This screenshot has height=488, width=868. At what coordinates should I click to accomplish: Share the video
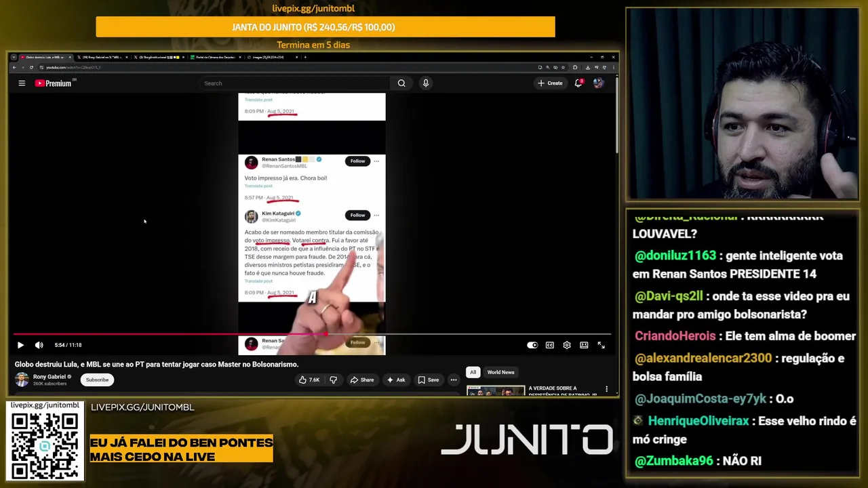[x=362, y=380]
